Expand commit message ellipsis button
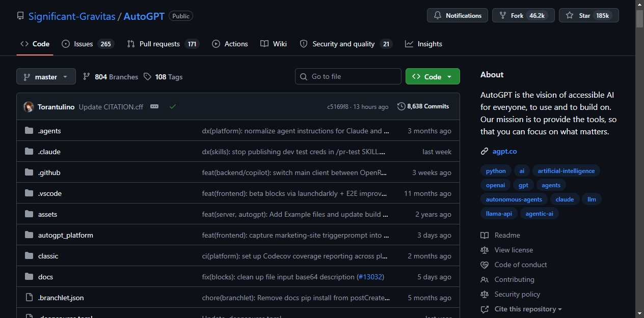 (x=154, y=106)
